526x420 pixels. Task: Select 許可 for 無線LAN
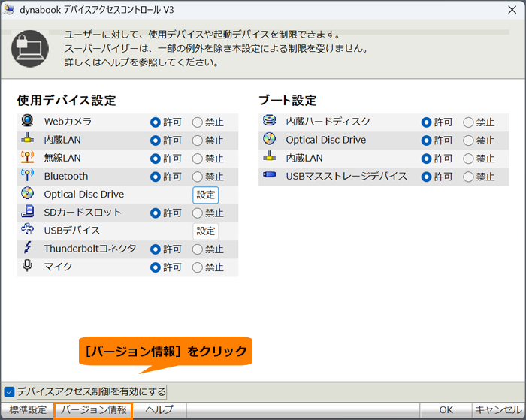pos(156,159)
